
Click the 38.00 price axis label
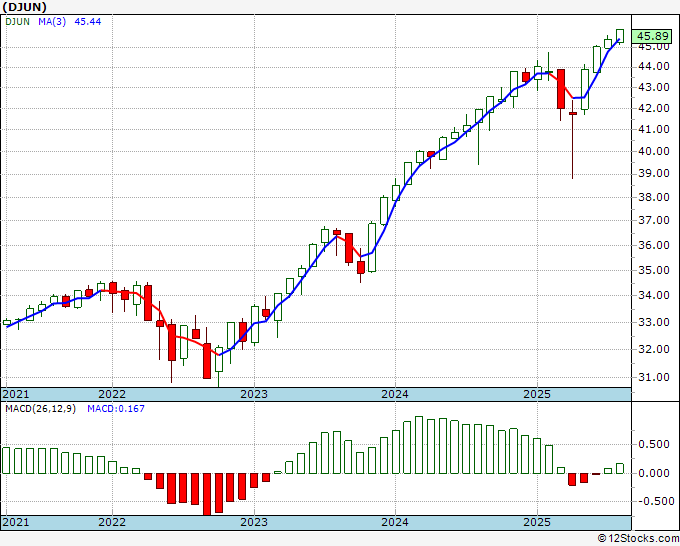coord(654,197)
